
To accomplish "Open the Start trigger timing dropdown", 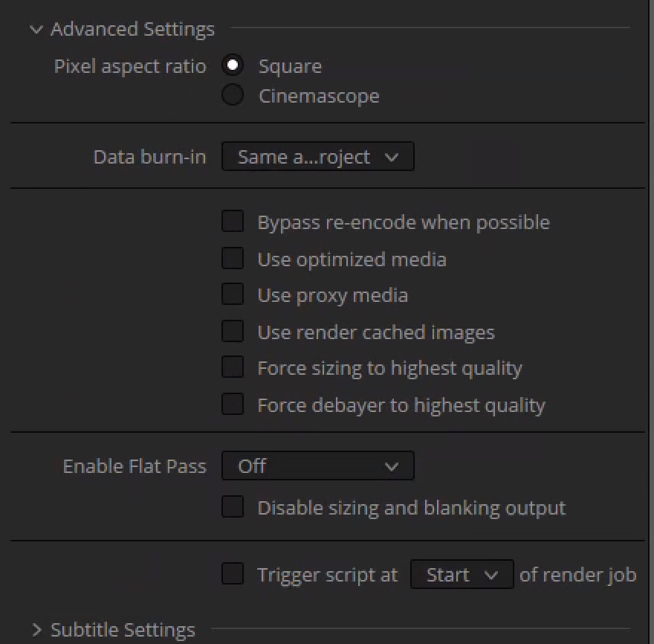I will coord(462,575).
